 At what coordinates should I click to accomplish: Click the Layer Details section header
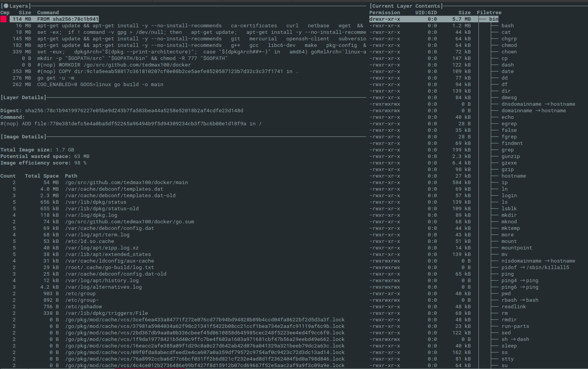[23, 98]
